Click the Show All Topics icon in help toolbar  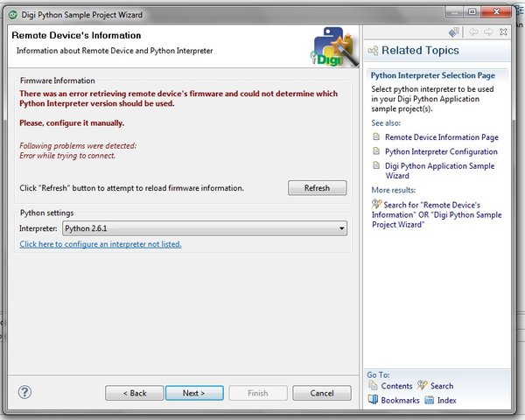pos(453,32)
